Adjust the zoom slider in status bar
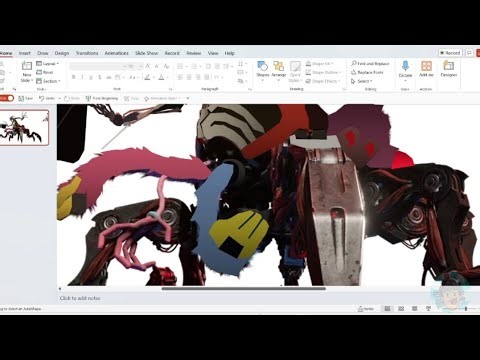 click(466, 309)
